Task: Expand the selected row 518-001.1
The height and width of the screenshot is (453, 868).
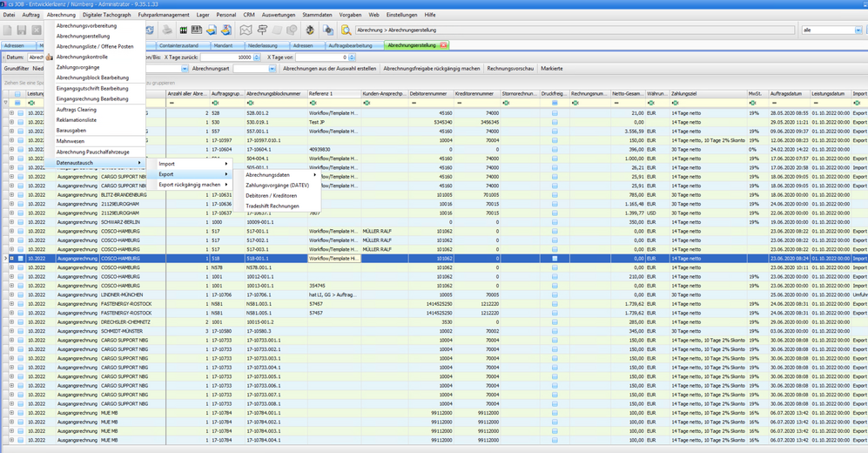Action: [x=11, y=258]
